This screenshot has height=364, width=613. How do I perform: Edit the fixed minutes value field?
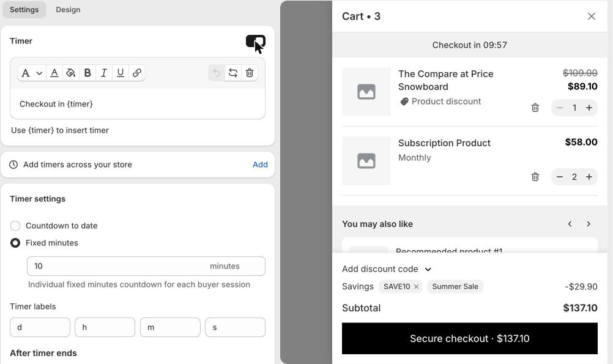pos(146,266)
